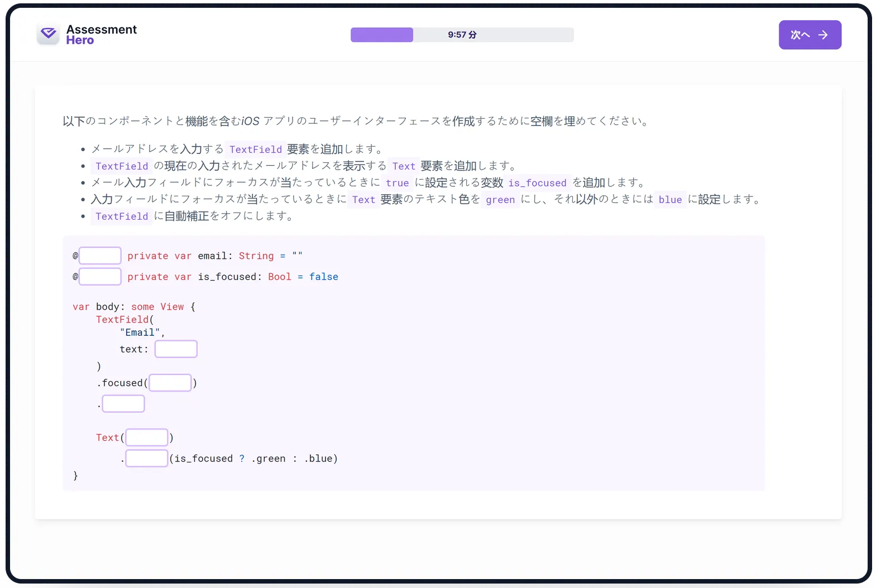The width and height of the screenshot is (876, 588).
Task: Click the is_focused code tag in the instructions
Action: point(537,183)
